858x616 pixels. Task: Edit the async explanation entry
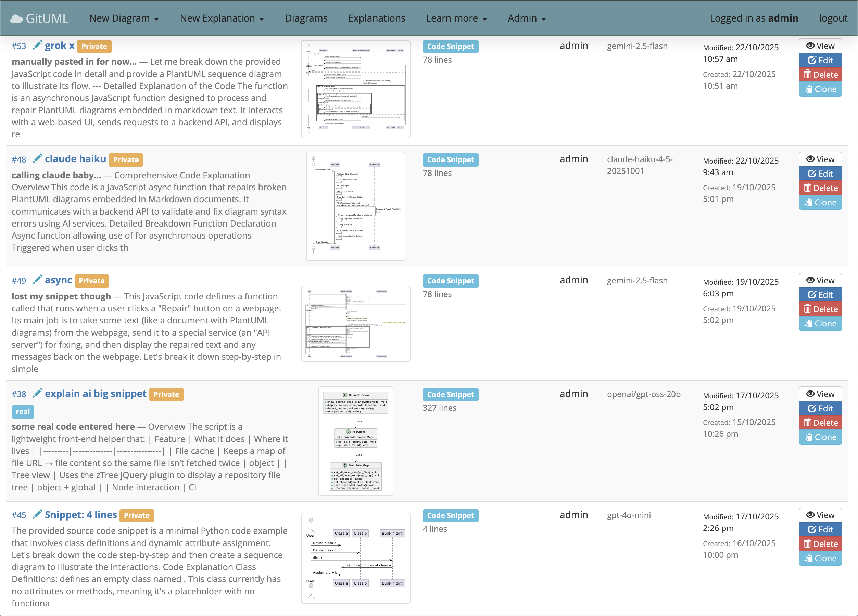[820, 295]
